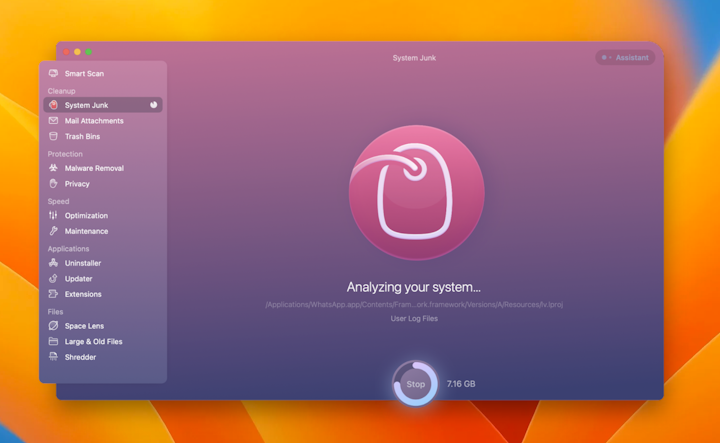
Task: Select Maintenance in sidebar
Action: 103,231
